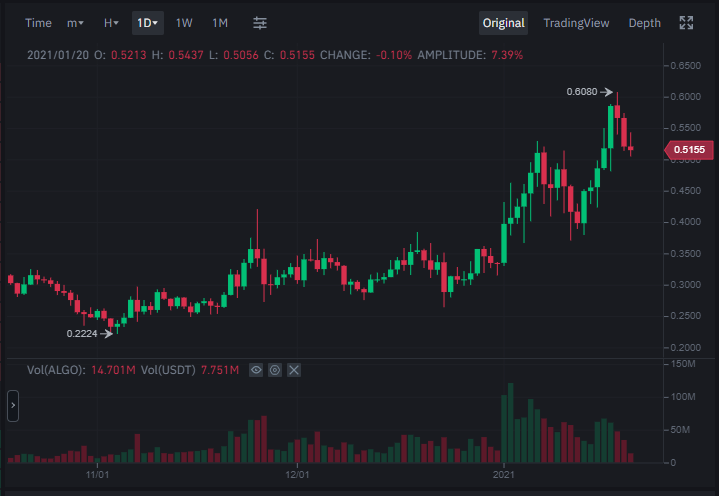
Task: Open the minutes interval dropdown
Action: 75,23
